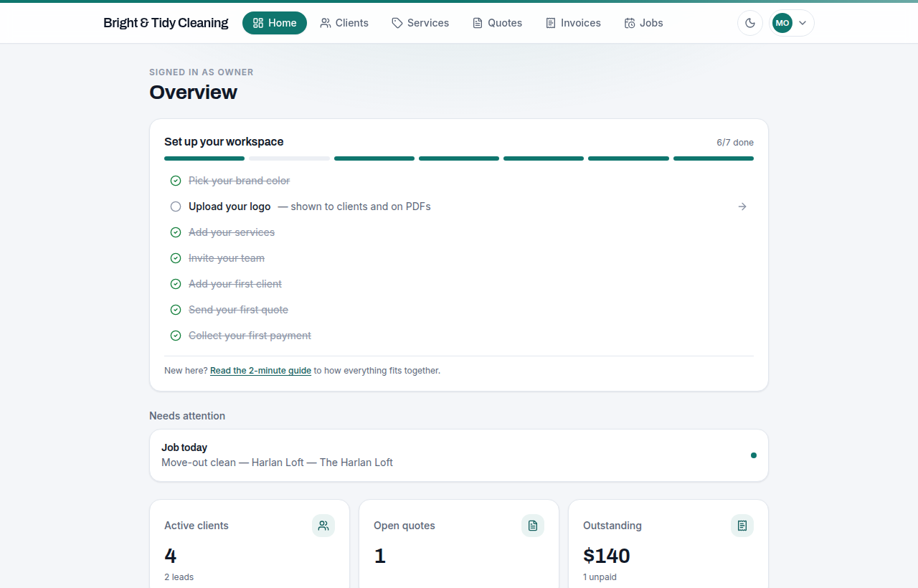The image size is (918, 588).
Task: Click the Active clients people icon
Action: point(323,526)
